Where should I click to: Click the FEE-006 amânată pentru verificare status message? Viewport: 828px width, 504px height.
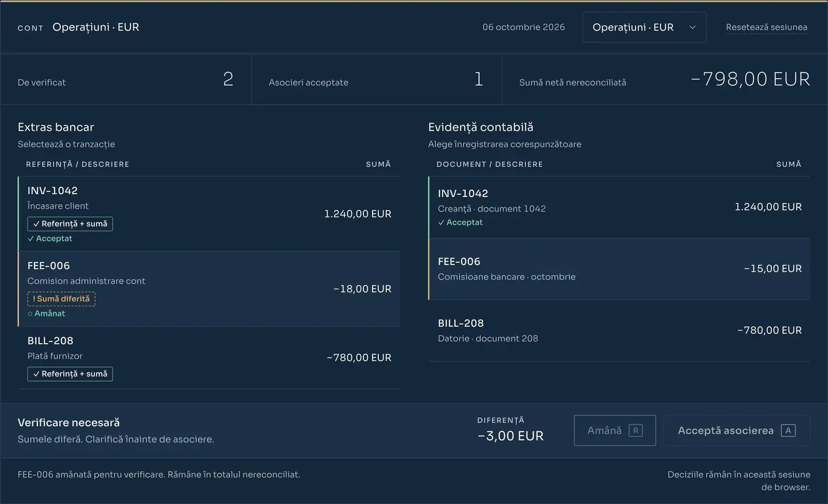click(x=159, y=475)
